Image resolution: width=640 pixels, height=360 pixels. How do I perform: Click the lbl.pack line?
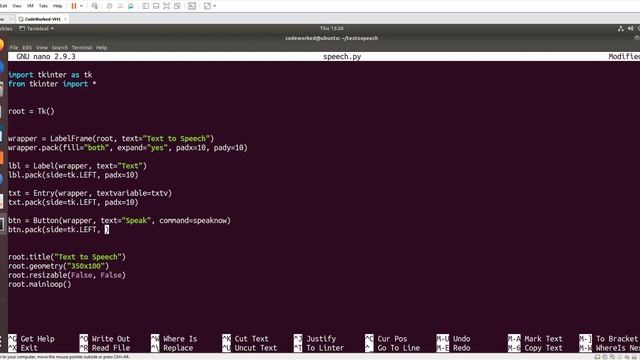click(73, 175)
